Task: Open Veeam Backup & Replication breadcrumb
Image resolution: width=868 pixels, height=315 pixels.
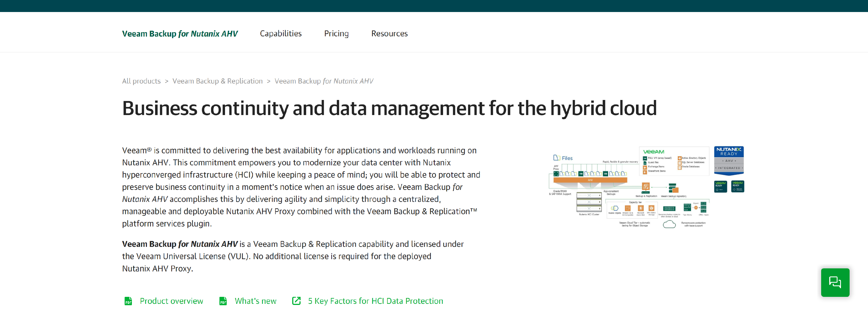Action: [217, 81]
